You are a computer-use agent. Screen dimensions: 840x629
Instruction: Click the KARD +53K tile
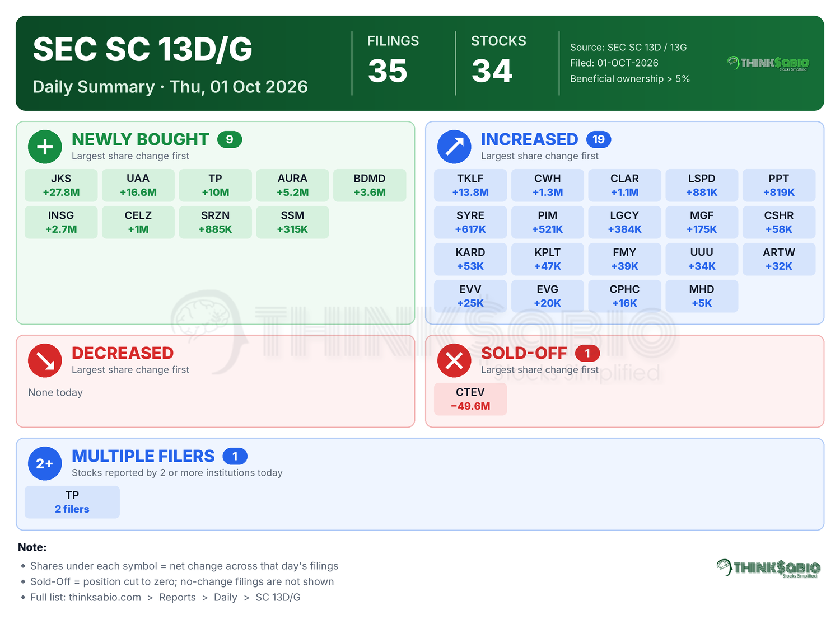click(x=470, y=259)
